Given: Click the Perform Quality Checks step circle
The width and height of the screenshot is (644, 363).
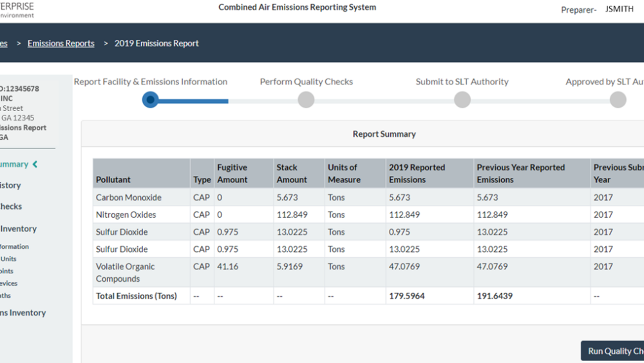Looking at the screenshot, I should coord(306,100).
